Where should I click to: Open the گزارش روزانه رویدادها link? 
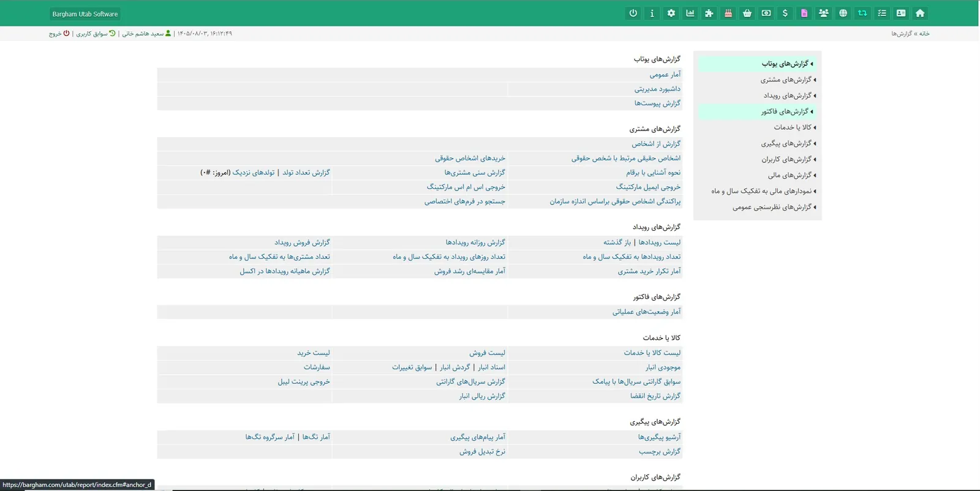pyautogui.click(x=475, y=242)
